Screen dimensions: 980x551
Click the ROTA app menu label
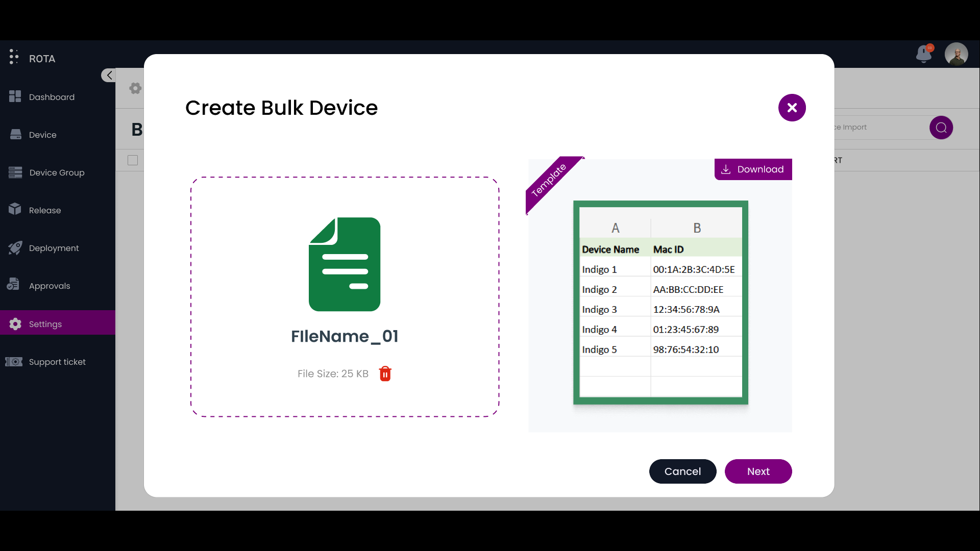coord(42,59)
